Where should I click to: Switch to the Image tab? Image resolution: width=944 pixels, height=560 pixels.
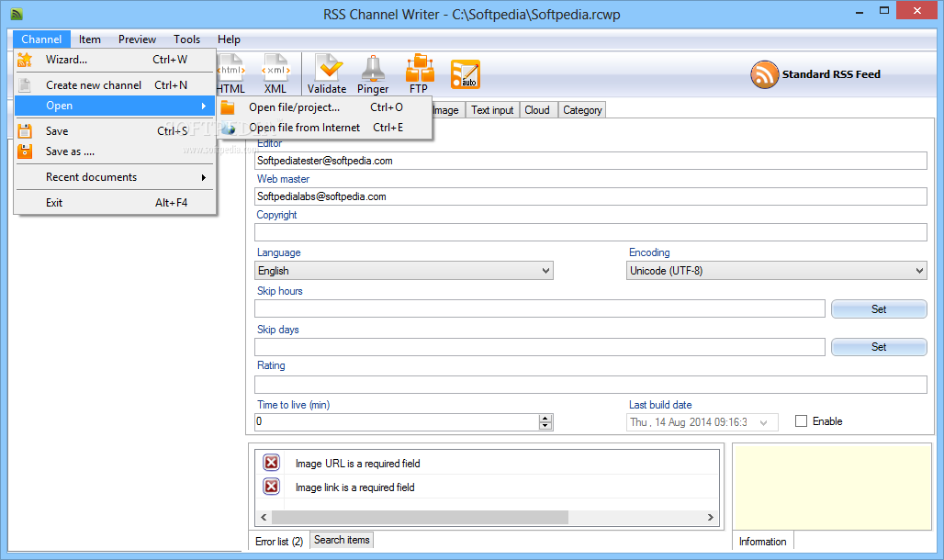(x=446, y=110)
